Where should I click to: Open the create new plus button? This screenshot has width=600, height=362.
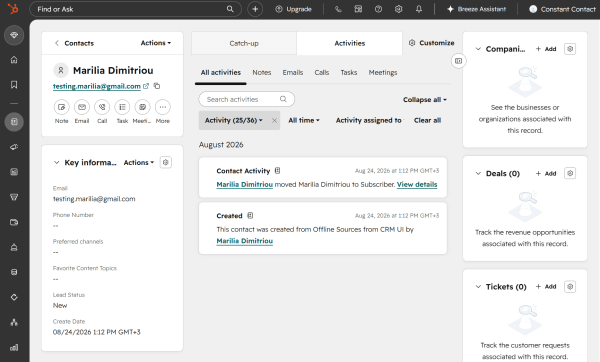coord(255,9)
